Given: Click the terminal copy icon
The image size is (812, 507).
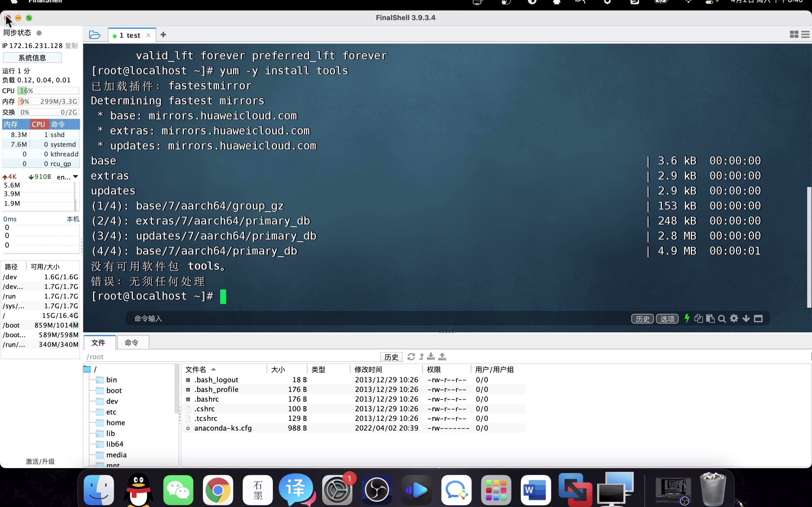Looking at the screenshot, I should tap(699, 319).
